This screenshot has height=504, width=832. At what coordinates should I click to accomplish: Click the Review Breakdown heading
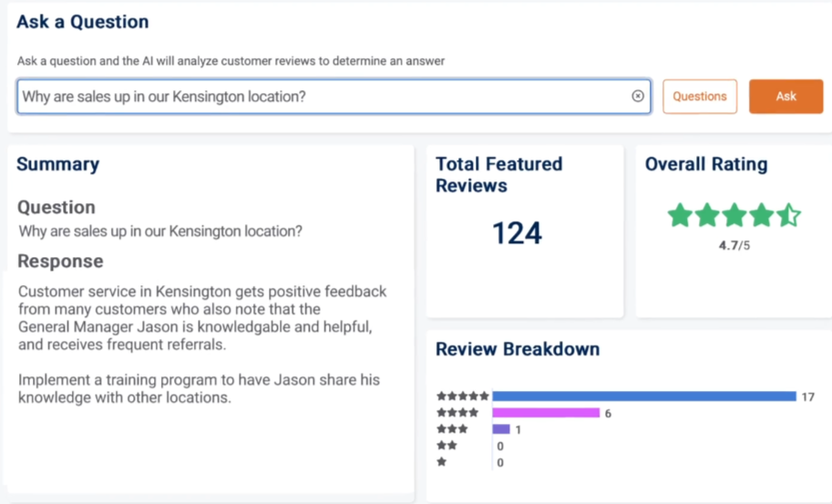tap(518, 349)
